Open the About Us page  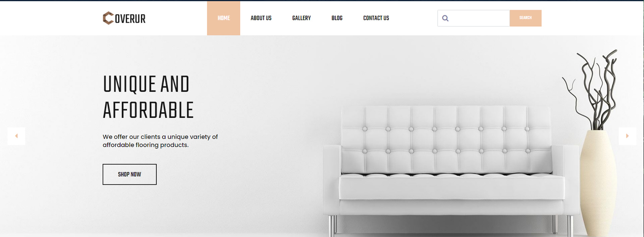click(x=261, y=18)
